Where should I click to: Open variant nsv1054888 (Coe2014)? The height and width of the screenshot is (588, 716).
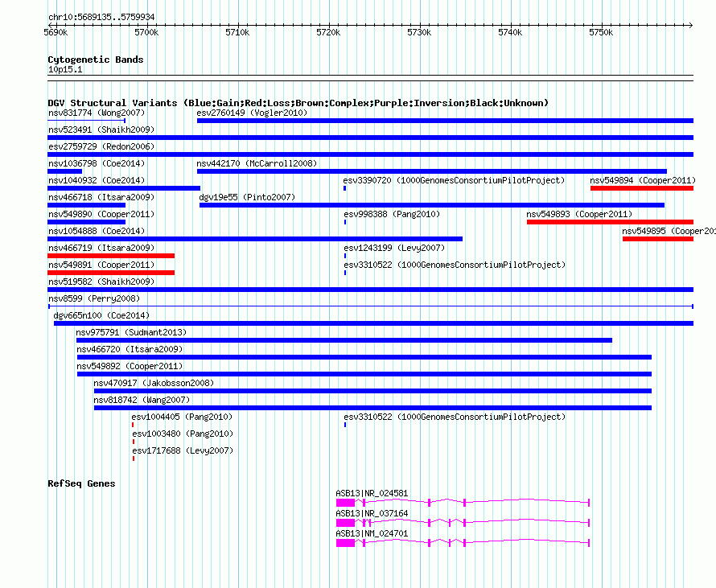click(97, 231)
